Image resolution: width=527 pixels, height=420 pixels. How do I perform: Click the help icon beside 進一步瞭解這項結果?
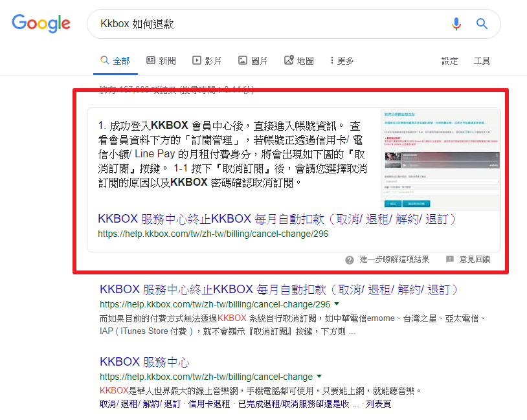click(x=350, y=260)
